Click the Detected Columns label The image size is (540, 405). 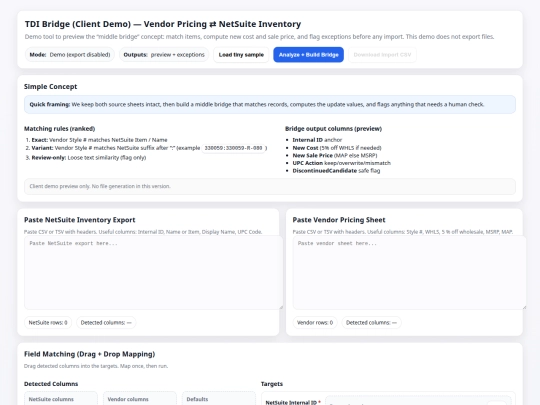pyautogui.click(x=51, y=384)
